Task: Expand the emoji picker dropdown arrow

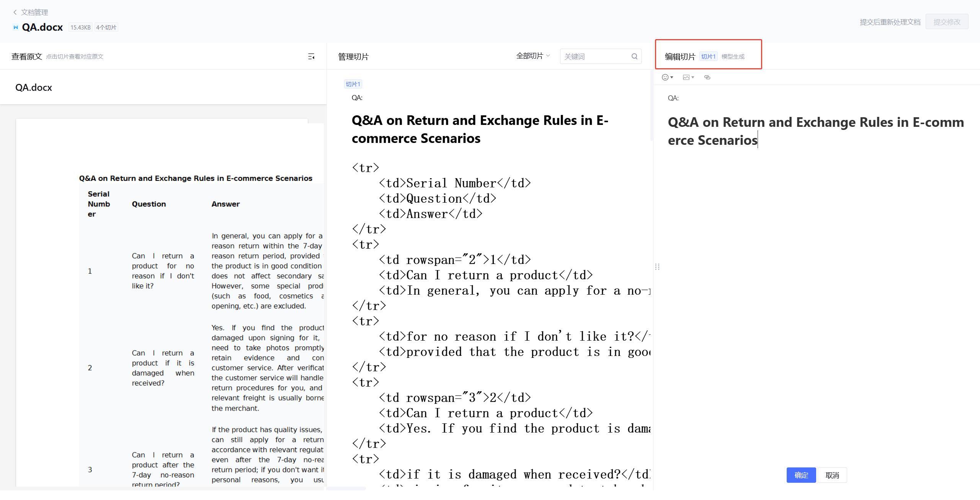Action: coord(672,77)
